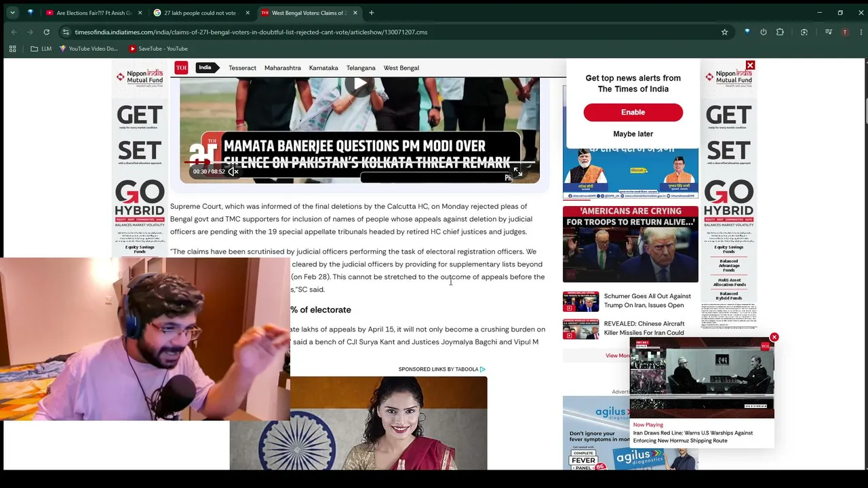Open the screenshot capture extension icon
The width and height of the screenshot is (868, 488).
pyautogui.click(x=804, y=32)
